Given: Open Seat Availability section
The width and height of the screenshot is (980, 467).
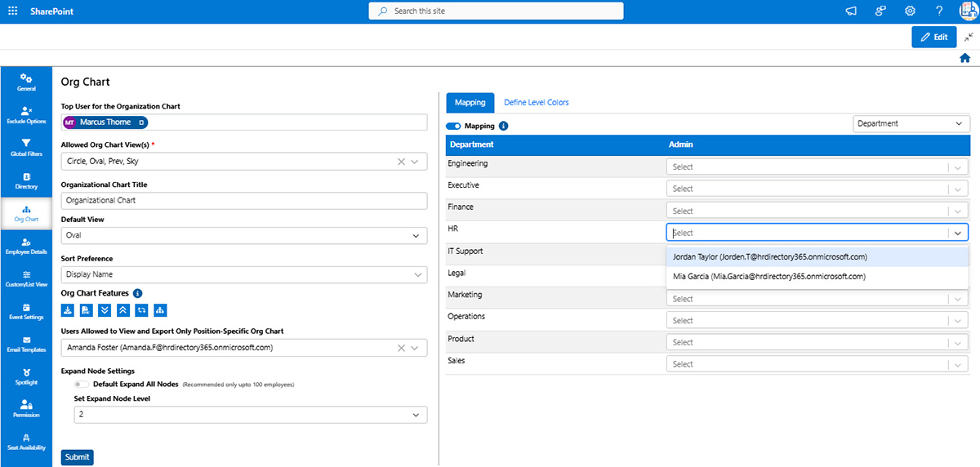Looking at the screenshot, I should tap(26, 442).
